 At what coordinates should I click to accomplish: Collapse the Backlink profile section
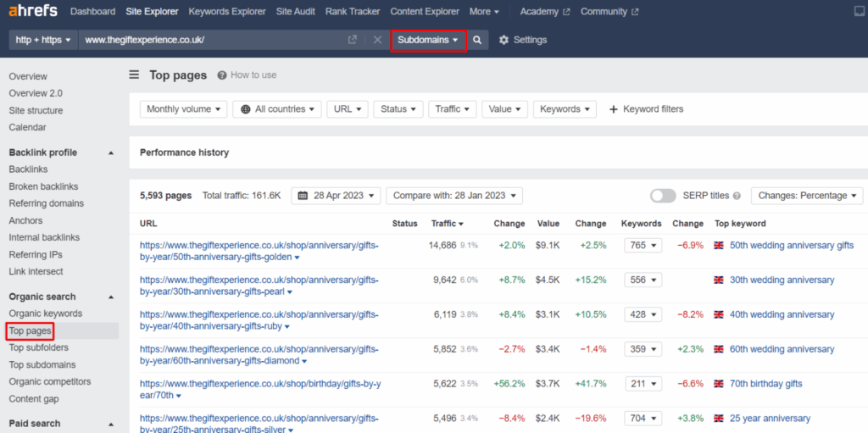pos(111,153)
